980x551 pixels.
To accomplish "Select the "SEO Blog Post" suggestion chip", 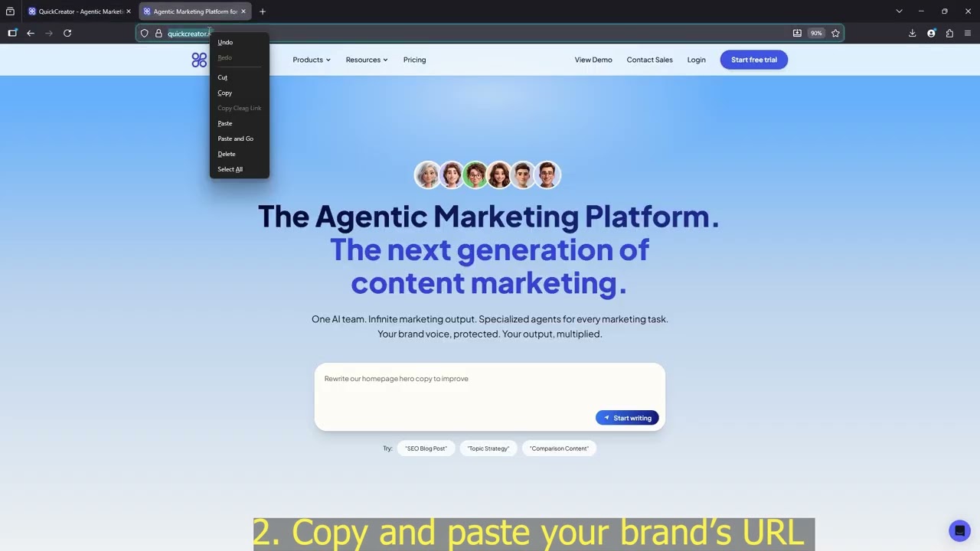I will pos(426,448).
